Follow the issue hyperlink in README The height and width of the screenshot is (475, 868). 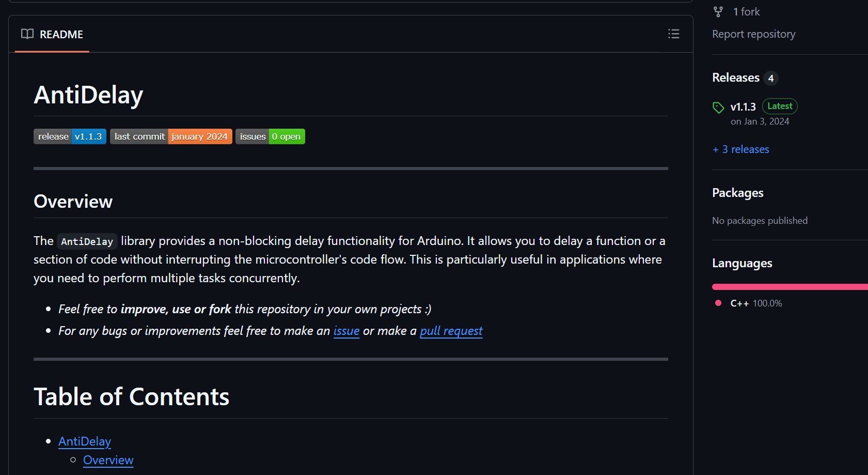coord(346,331)
